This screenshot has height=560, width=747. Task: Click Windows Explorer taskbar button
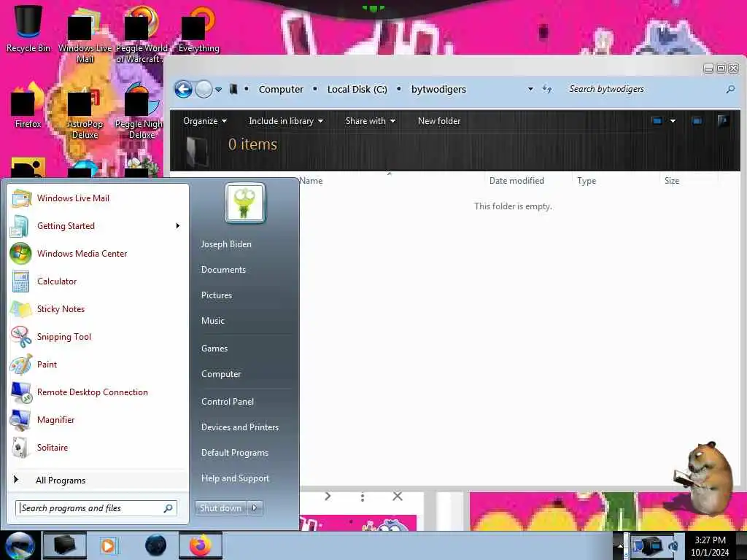pyautogui.click(x=64, y=545)
